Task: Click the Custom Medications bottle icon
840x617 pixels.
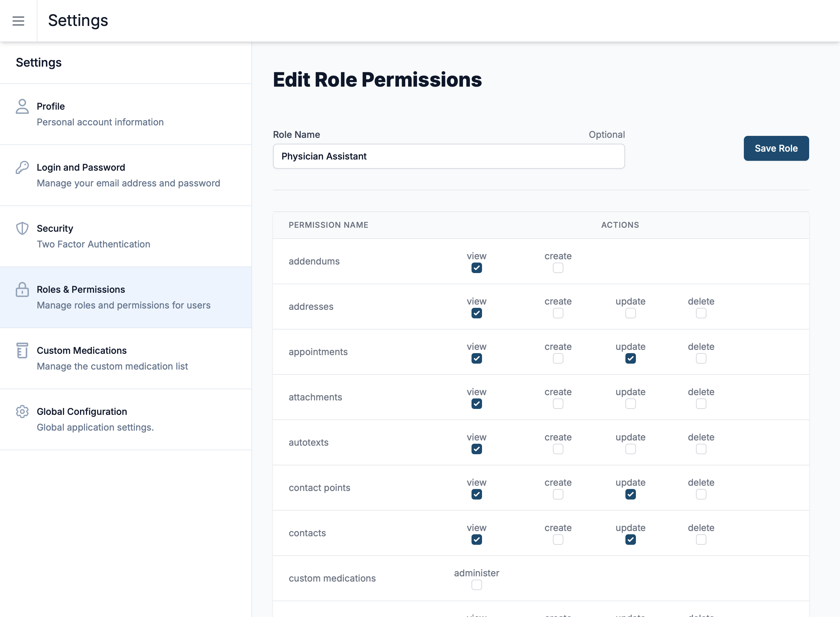Action: pyautogui.click(x=22, y=350)
